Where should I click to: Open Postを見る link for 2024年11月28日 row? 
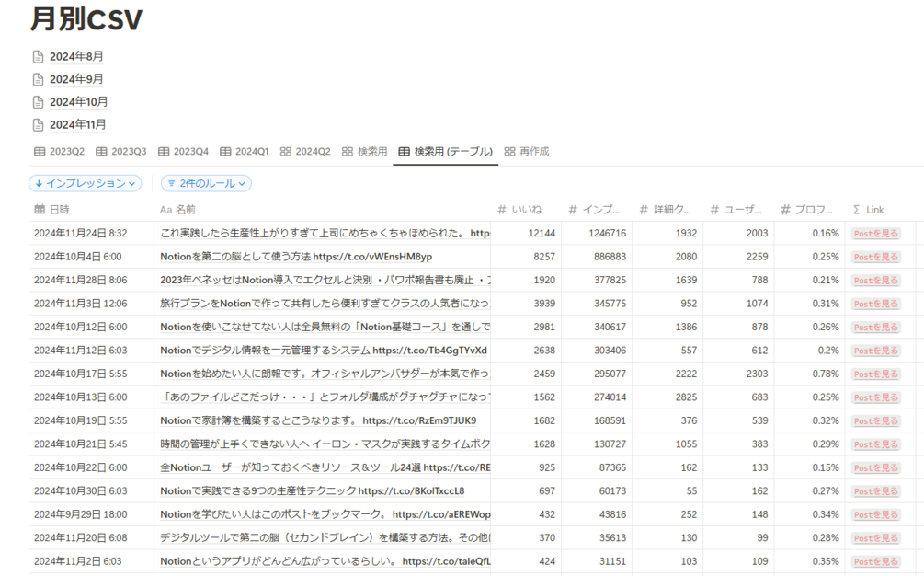876,281
